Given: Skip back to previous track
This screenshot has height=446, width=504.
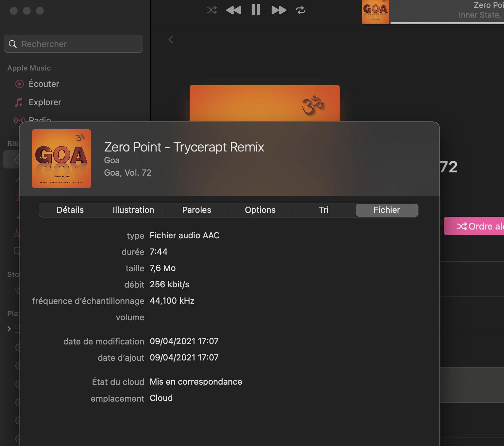Looking at the screenshot, I should click(x=233, y=10).
